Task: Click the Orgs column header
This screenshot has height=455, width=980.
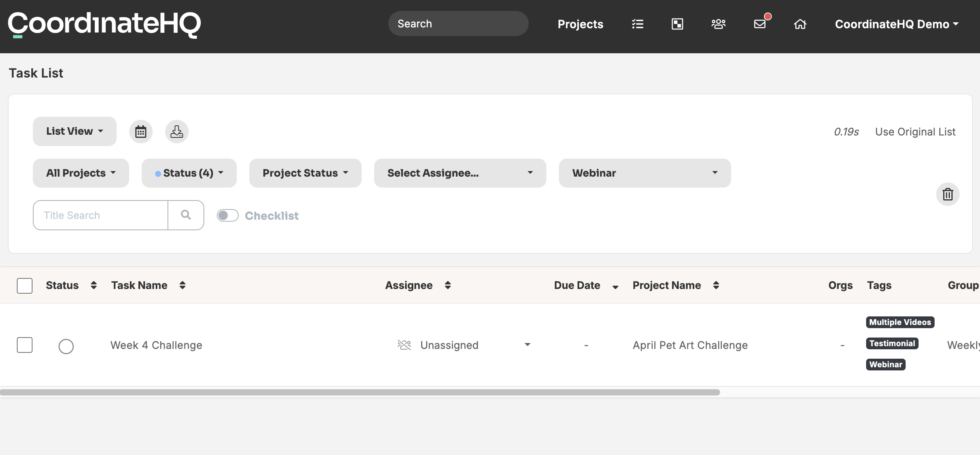Action: click(840, 285)
